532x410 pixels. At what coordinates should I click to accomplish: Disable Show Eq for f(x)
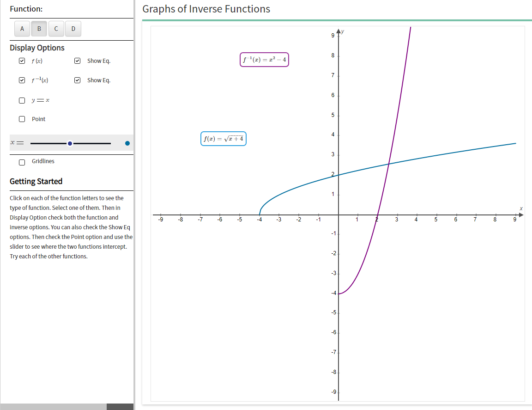pyautogui.click(x=77, y=61)
